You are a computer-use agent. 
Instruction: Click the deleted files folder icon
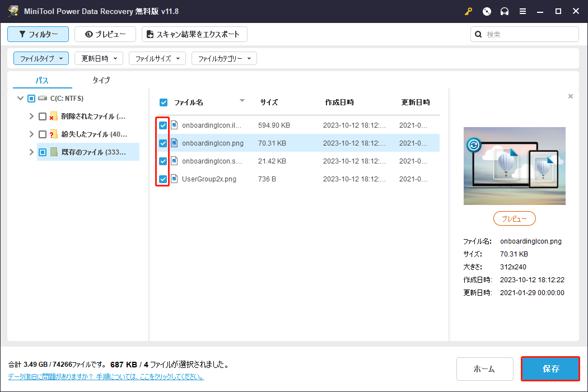(x=54, y=116)
